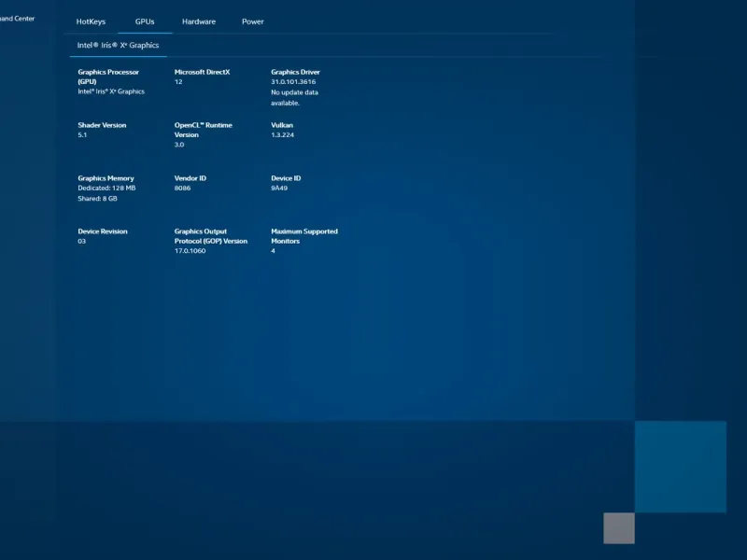The width and height of the screenshot is (747, 560).
Task: Click the Device ID heading
Action: tap(286, 178)
